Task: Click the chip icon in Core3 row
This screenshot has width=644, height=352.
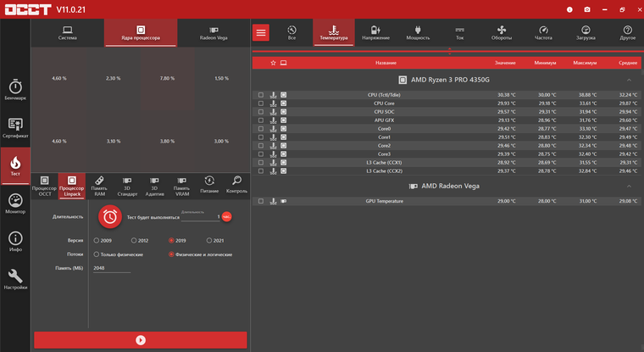Action: (x=283, y=154)
